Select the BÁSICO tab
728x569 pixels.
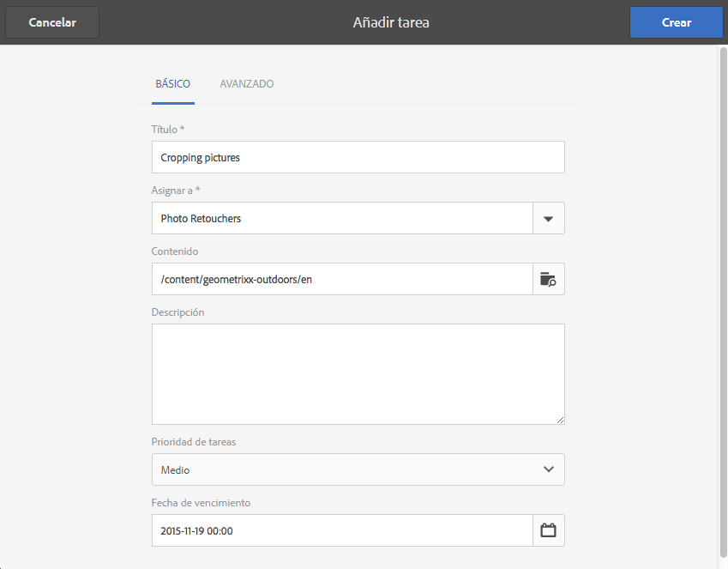coord(172,84)
